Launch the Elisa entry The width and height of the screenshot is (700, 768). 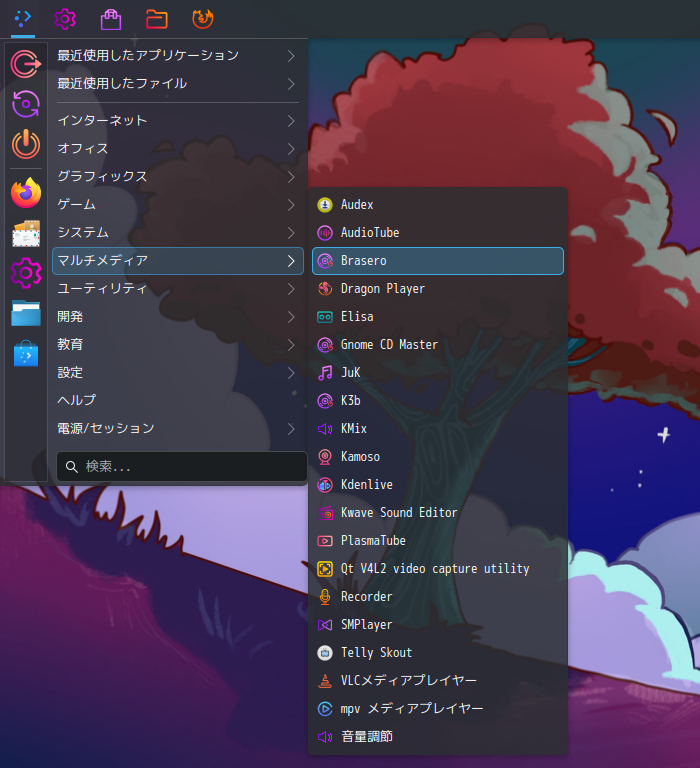pos(438,317)
